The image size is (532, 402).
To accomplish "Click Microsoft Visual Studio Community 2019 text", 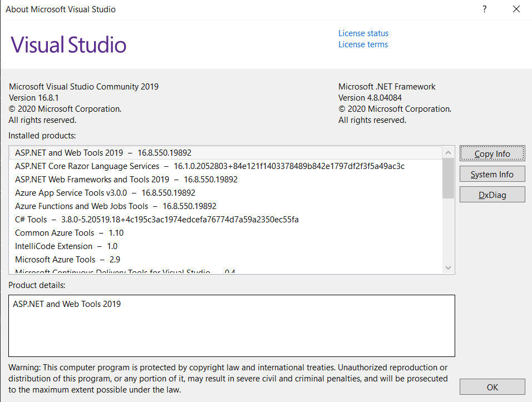I will [84, 86].
